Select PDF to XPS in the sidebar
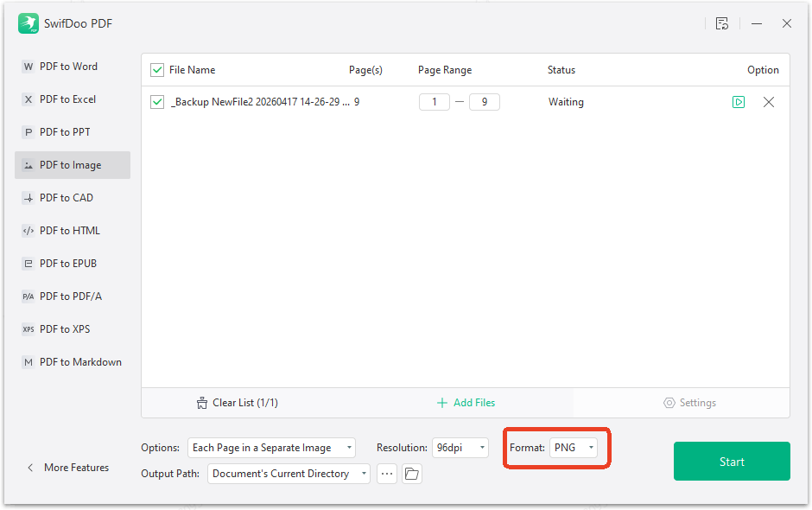This screenshot has height=510, width=812. pos(73,329)
